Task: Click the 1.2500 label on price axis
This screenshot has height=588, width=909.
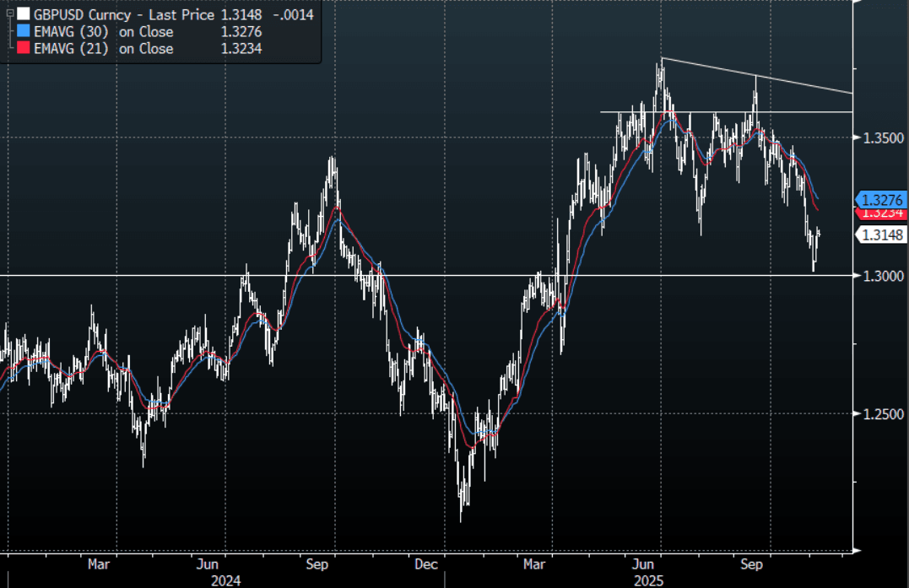Action: (883, 414)
